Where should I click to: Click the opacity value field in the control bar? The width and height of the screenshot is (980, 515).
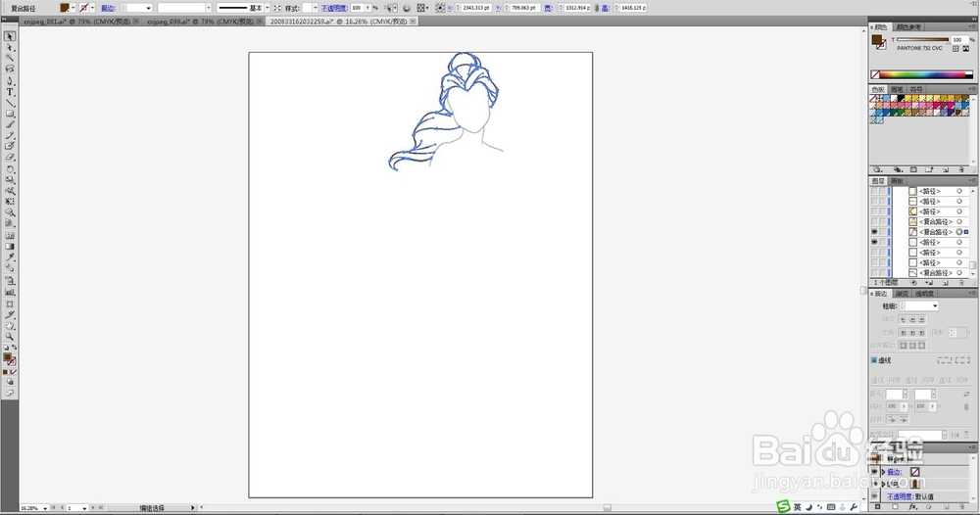[x=357, y=8]
